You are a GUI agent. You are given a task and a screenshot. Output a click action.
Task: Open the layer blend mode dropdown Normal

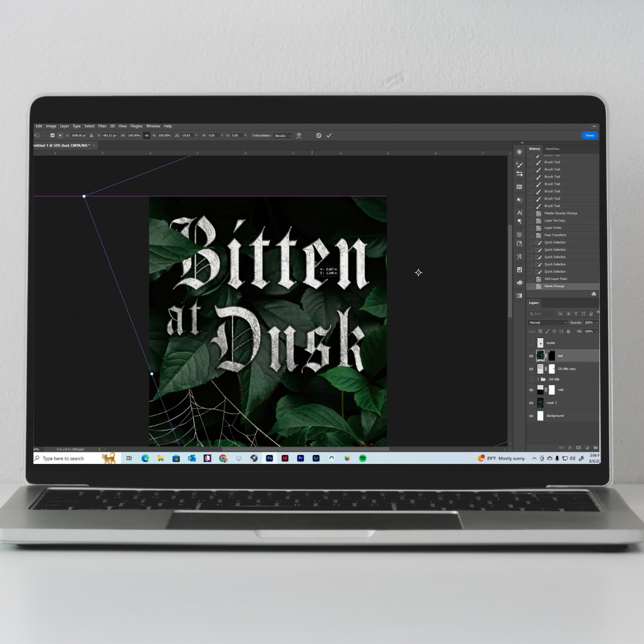548,323
